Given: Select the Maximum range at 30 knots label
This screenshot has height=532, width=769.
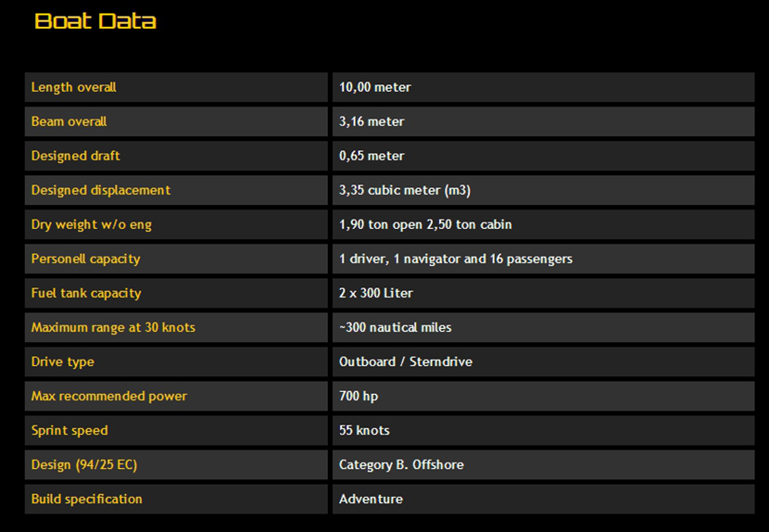Looking at the screenshot, I should click(113, 327).
